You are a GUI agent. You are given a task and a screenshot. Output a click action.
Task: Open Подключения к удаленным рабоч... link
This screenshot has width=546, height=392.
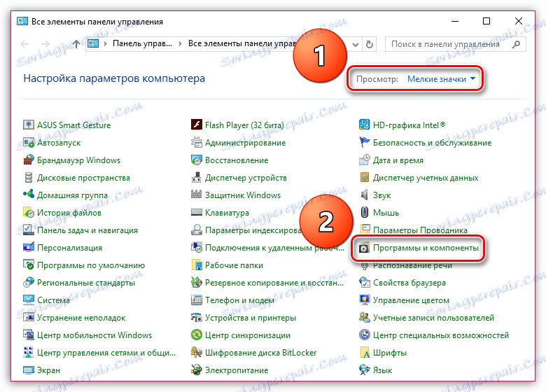tap(274, 248)
